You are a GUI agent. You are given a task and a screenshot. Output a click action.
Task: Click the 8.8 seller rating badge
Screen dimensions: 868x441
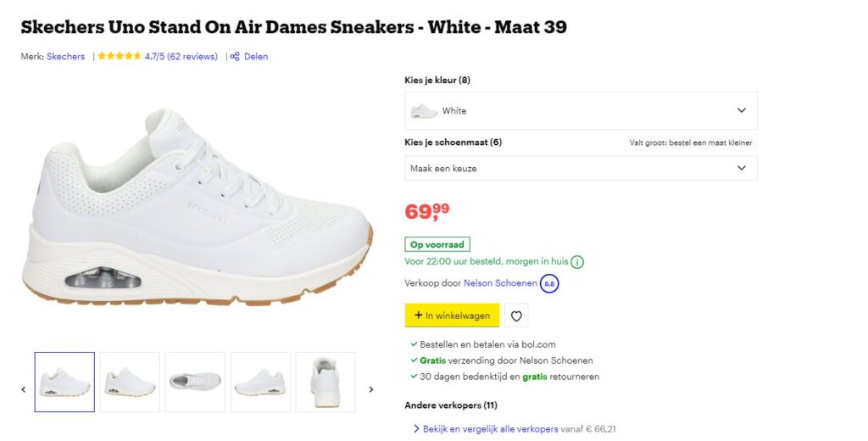point(549,283)
